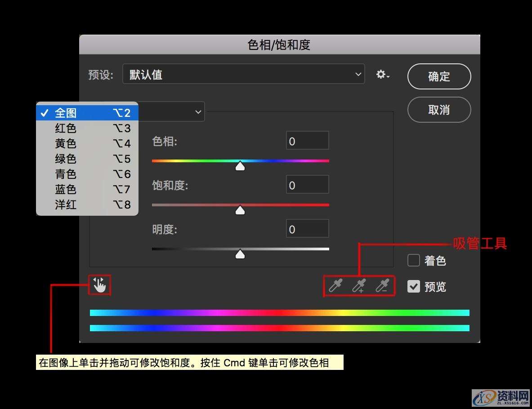532x409 pixels.
Task: Click the 取消 (Cancel) button
Action: [438, 110]
